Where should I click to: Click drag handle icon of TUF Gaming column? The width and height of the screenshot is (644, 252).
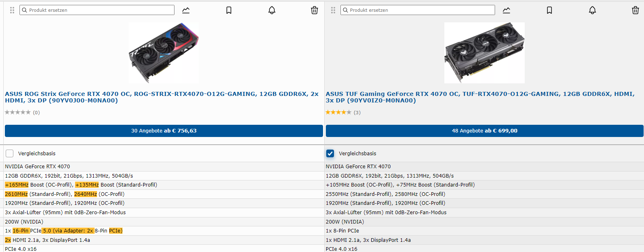click(x=333, y=10)
